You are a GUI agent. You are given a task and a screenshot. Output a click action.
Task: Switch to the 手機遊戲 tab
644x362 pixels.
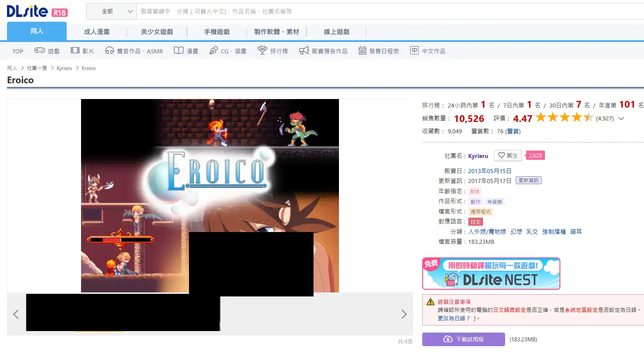pyautogui.click(x=217, y=32)
